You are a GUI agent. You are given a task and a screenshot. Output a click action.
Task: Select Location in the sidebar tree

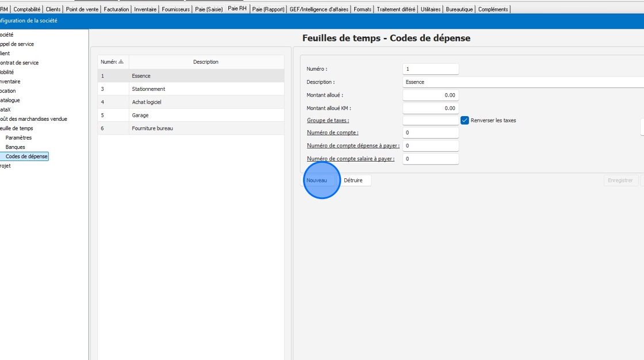(x=8, y=91)
